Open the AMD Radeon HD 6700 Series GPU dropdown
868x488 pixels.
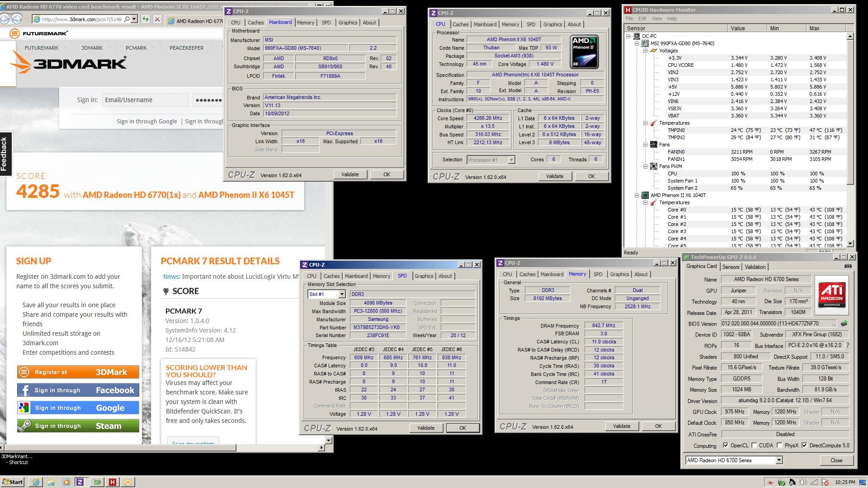point(779,460)
